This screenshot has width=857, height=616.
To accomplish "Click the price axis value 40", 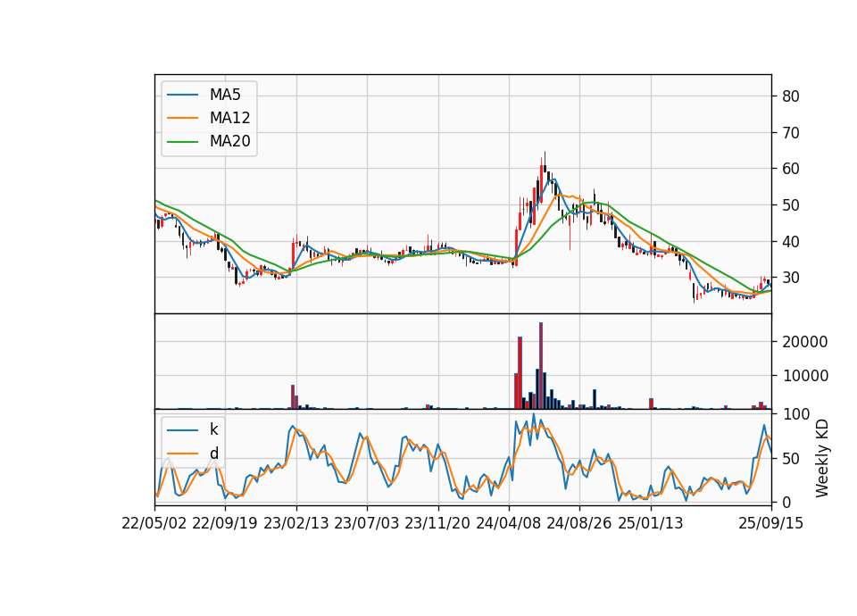I will pos(791,242).
